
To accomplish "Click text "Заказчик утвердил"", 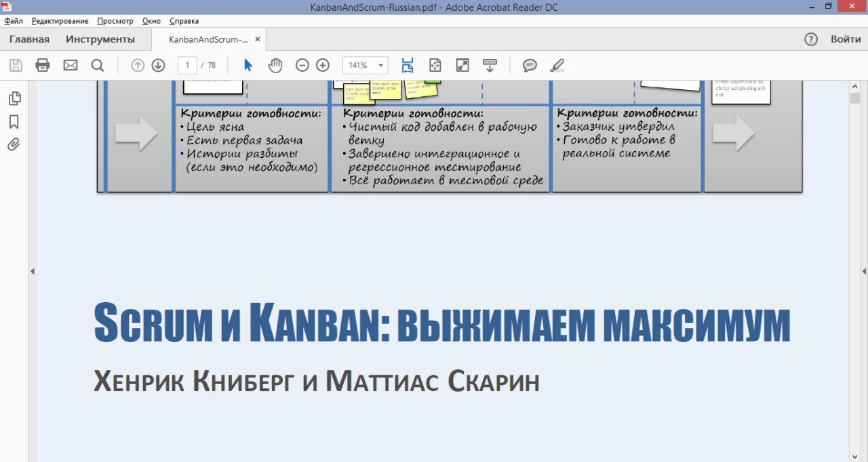I will (x=618, y=127).
